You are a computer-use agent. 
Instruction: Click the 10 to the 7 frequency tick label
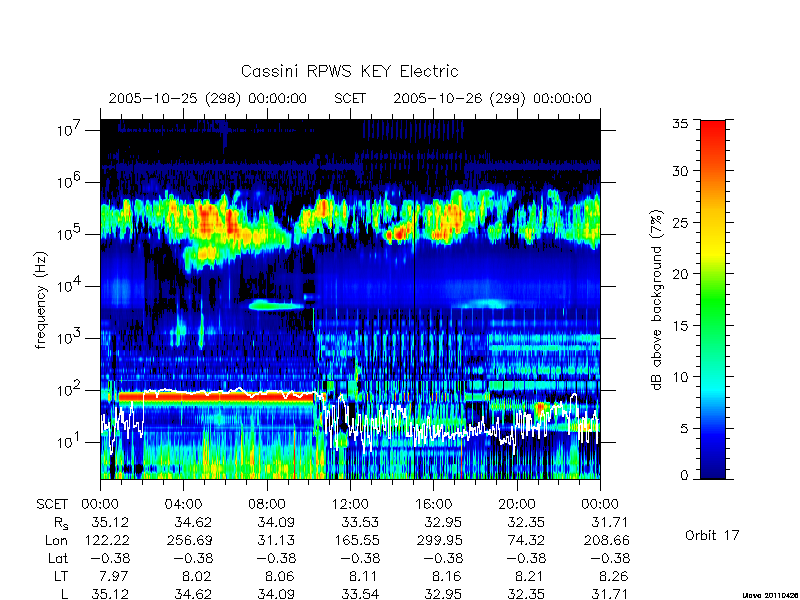point(69,130)
